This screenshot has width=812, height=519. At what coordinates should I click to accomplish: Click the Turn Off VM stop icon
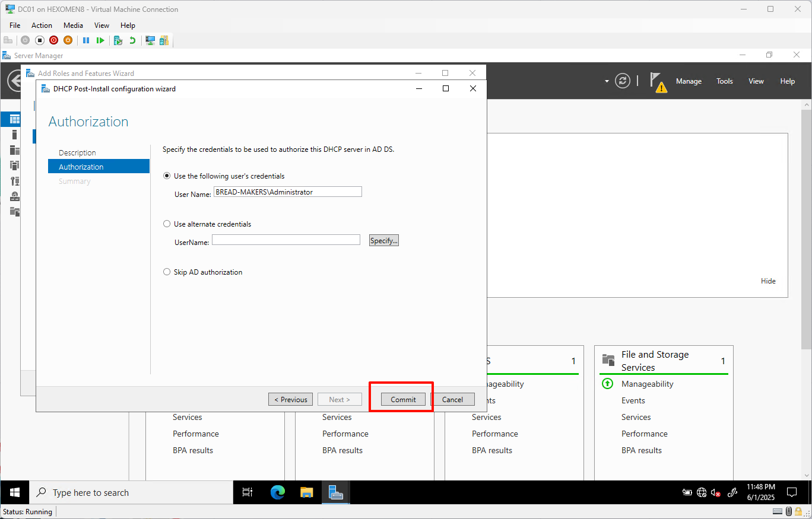pos(39,40)
